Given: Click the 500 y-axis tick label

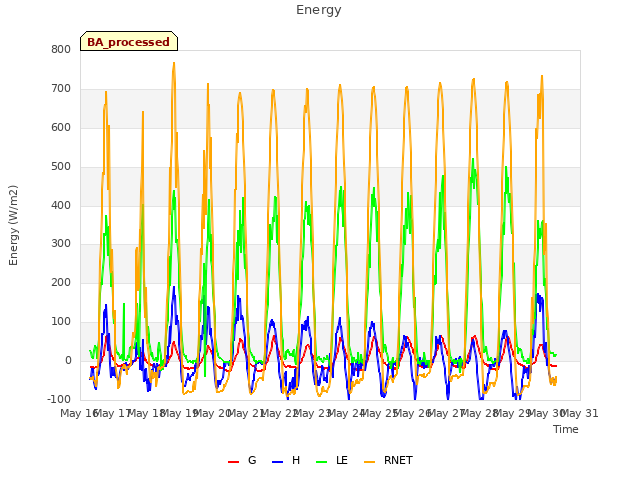Looking at the screenshot, I should pyautogui.click(x=61, y=167).
